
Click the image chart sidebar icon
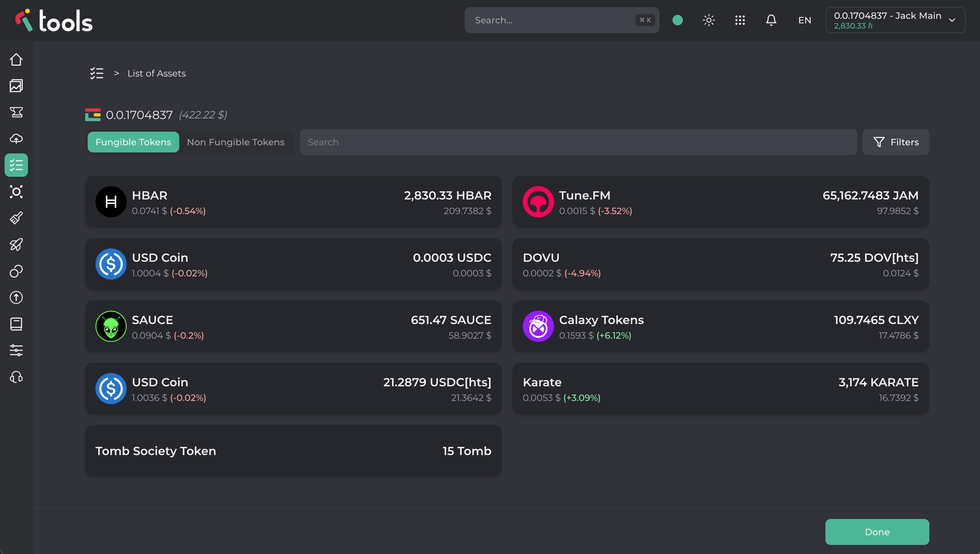(x=16, y=86)
